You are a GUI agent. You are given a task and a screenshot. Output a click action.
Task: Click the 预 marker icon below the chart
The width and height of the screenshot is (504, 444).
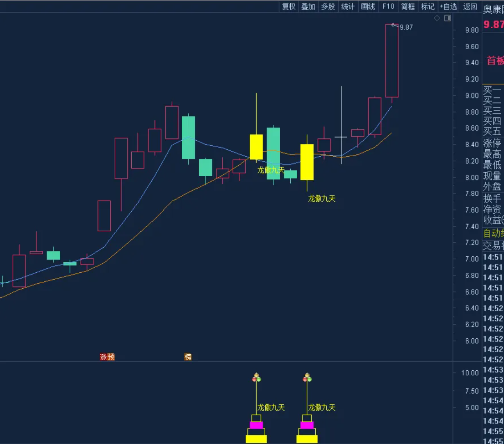tap(111, 357)
